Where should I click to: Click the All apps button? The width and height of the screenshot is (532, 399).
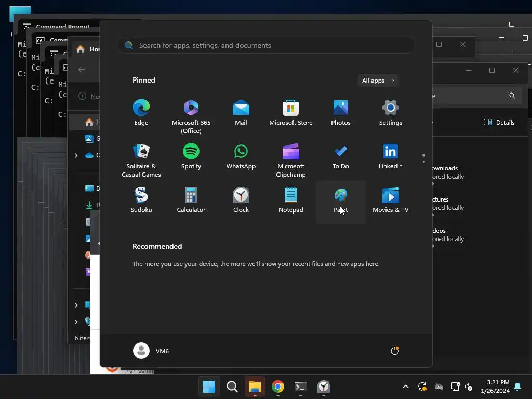[x=378, y=81]
